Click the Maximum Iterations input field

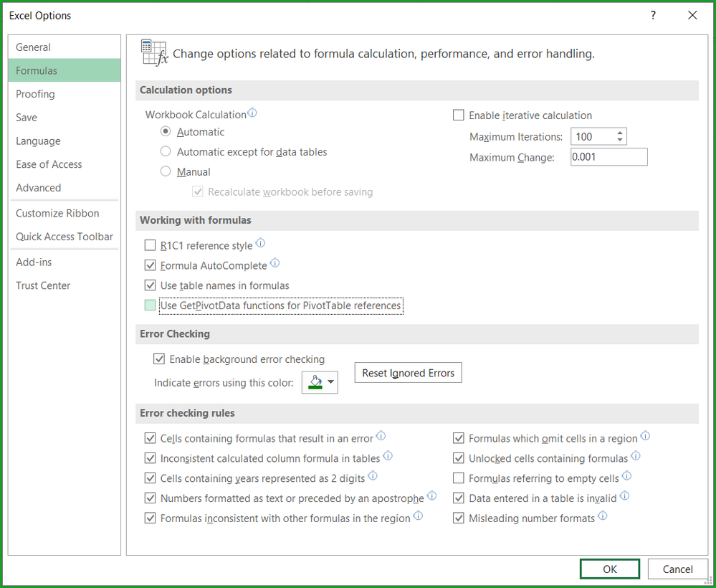[x=593, y=137]
